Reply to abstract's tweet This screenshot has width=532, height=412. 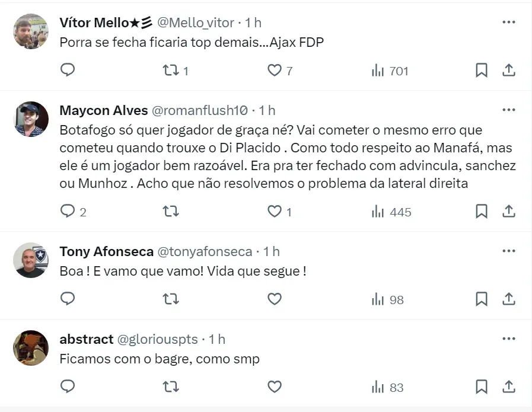click(x=68, y=387)
